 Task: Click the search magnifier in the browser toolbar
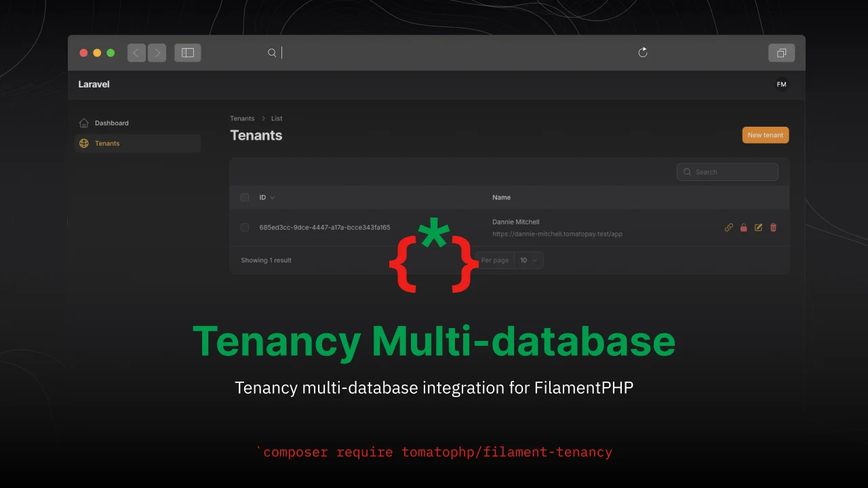[x=271, y=52]
